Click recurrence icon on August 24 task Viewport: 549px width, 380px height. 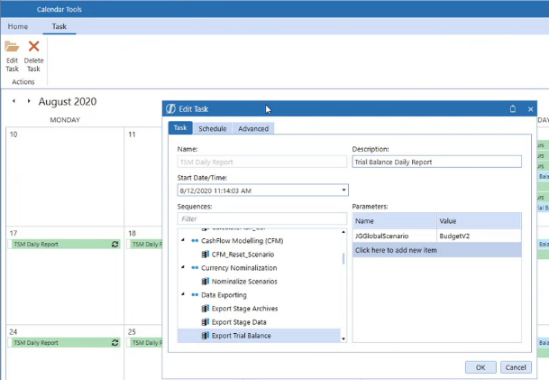click(115, 343)
